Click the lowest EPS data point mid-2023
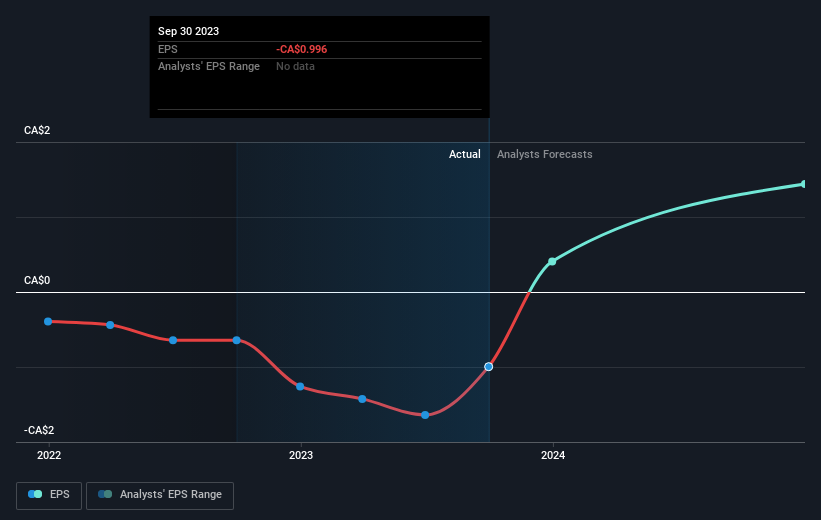 425,415
